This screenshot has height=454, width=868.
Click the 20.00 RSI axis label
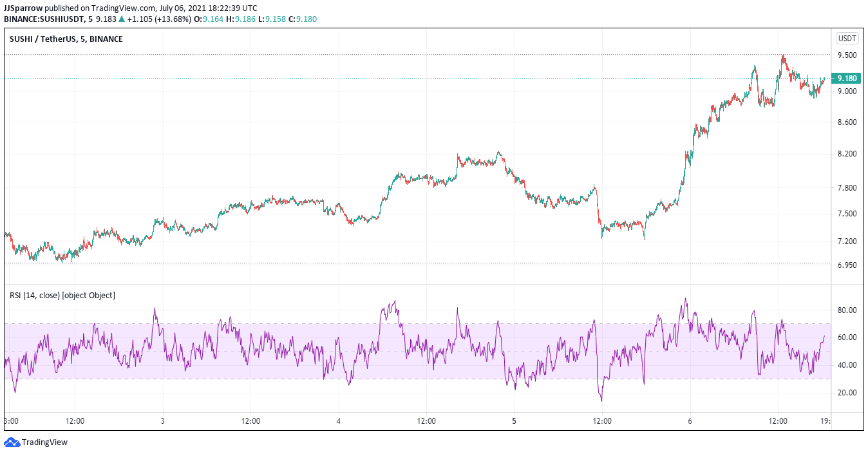(x=846, y=393)
